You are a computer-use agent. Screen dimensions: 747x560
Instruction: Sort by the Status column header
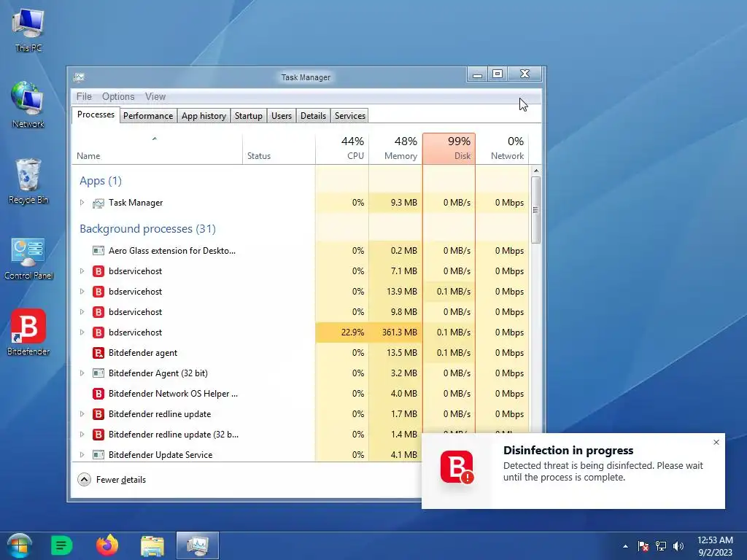tap(279, 149)
